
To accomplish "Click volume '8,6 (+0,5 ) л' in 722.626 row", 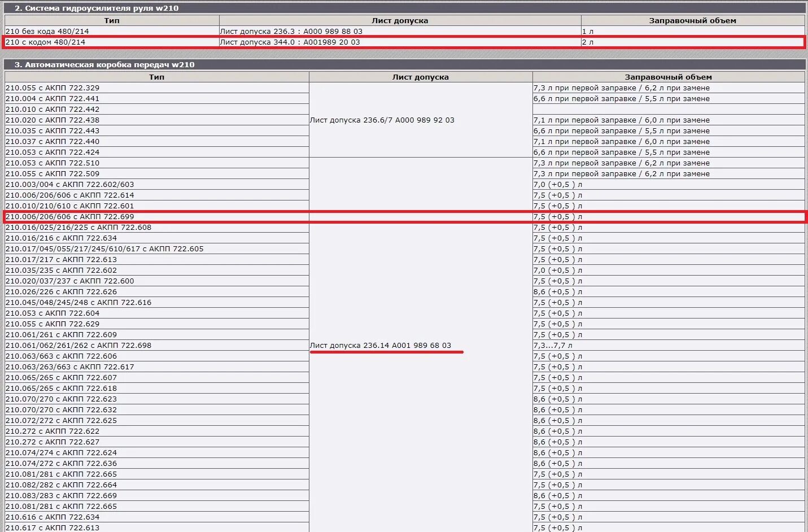I will tap(558, 291).
